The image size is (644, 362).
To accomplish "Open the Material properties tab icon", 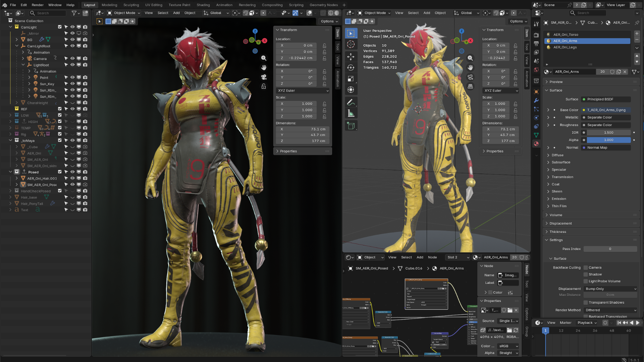I will tap(536, 144).
